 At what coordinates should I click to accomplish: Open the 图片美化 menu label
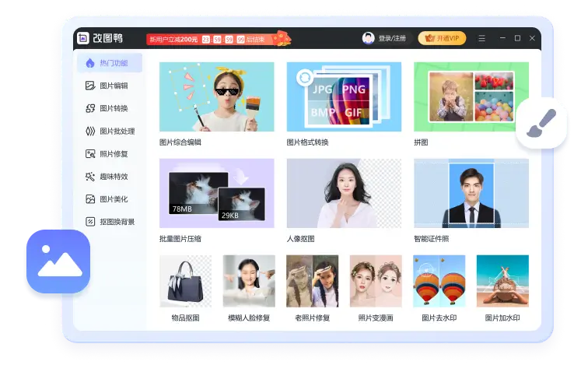pyautogui.click(x=114, y=199)
